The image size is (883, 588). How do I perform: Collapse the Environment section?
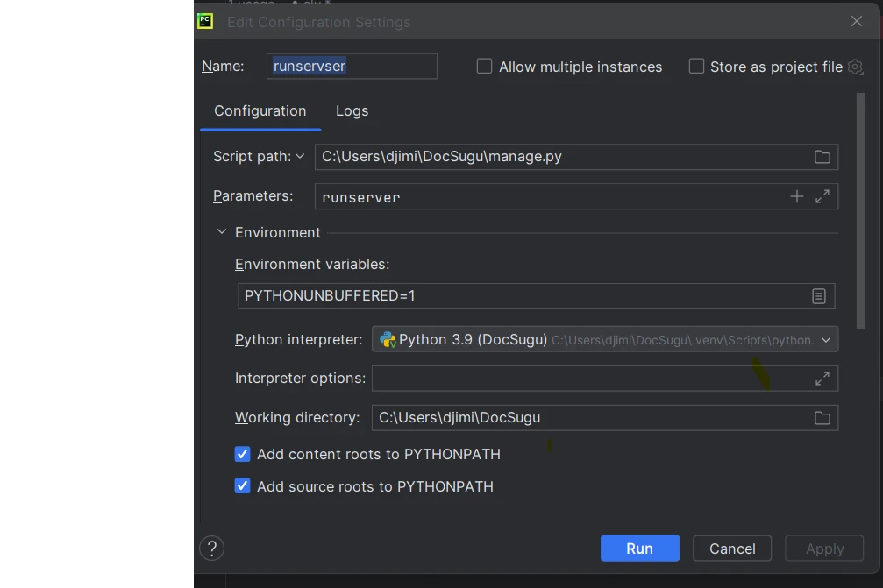click(x=222, y=232)
